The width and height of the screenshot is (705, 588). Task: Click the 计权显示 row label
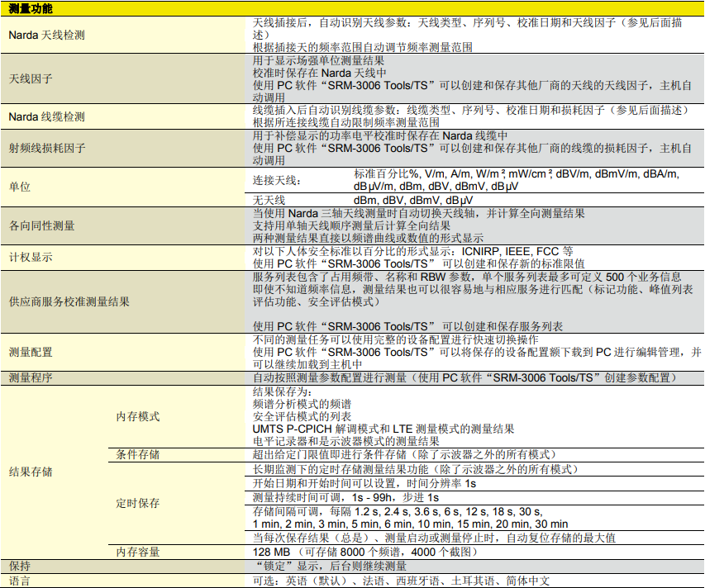(x=31, y=257)
